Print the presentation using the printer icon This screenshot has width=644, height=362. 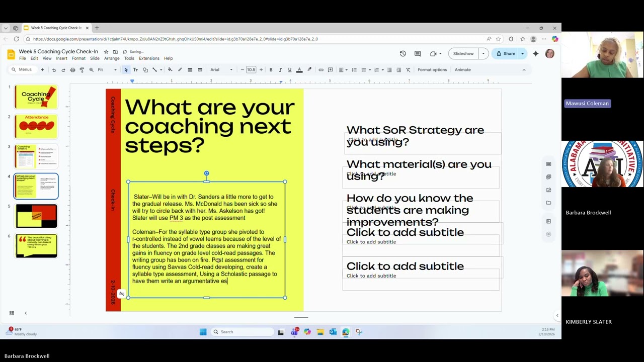coord(72,70)
